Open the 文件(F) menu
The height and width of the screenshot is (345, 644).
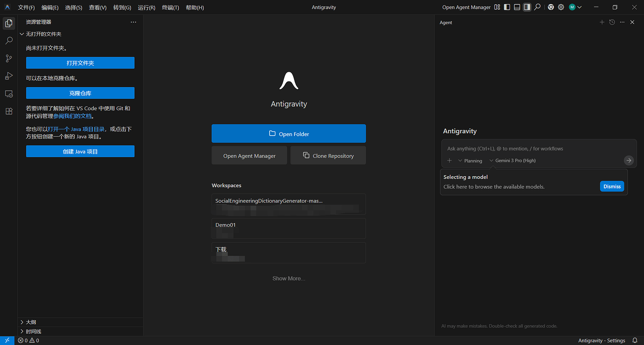tap(26, 7)
